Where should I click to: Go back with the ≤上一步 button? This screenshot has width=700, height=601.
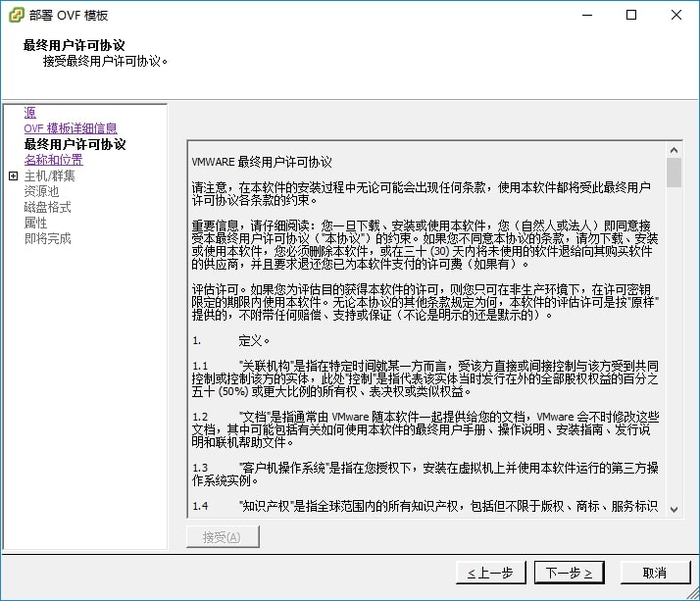click(490, 573)
